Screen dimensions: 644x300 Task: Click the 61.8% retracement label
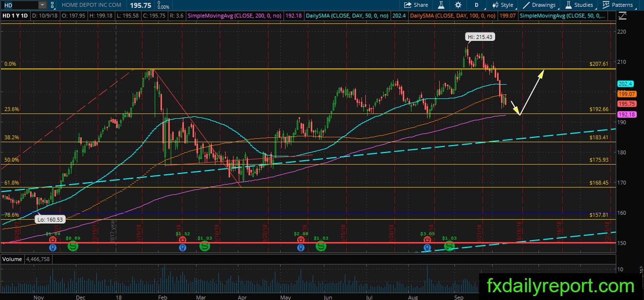[12, 183]
